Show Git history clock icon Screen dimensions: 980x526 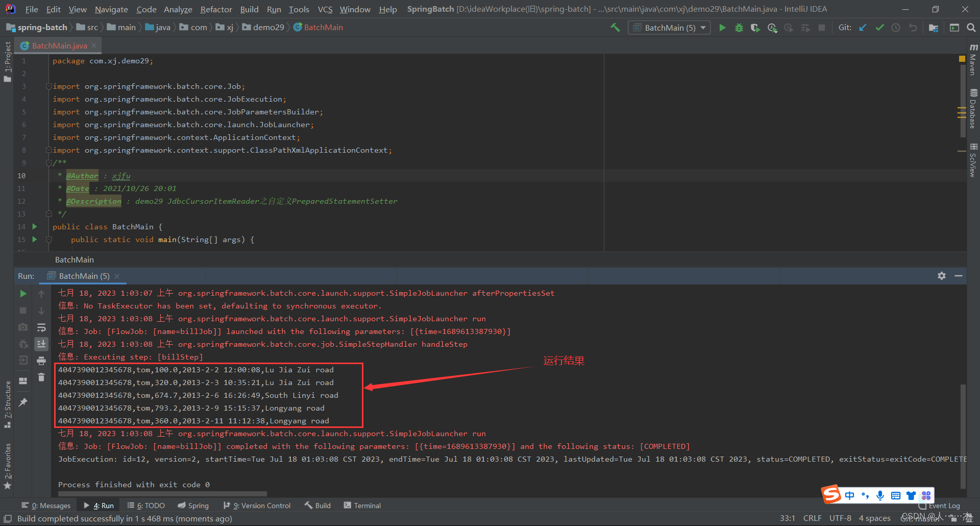(896, 28)
